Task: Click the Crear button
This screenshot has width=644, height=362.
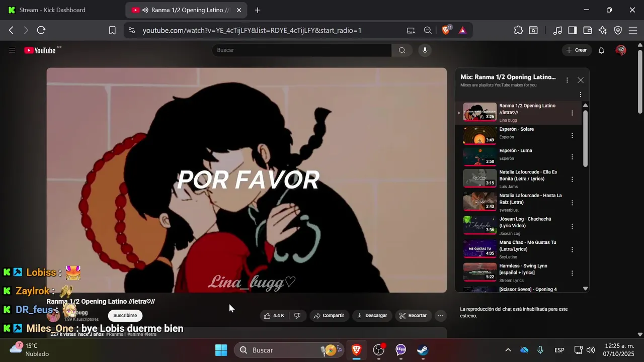Action: tap(576, 50)
